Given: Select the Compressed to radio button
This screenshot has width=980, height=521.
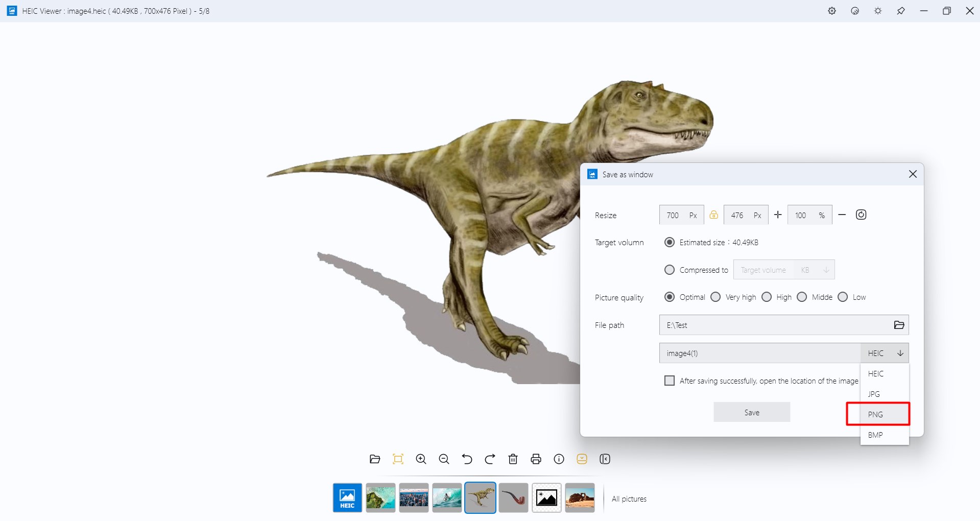Looking at the screenshot, I should [670, 270].
